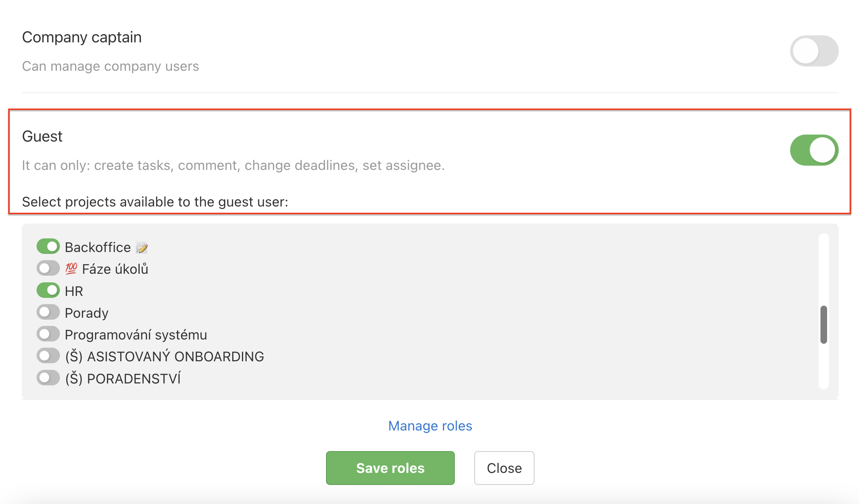Toggle on Programování systému project

pos(48,334)
